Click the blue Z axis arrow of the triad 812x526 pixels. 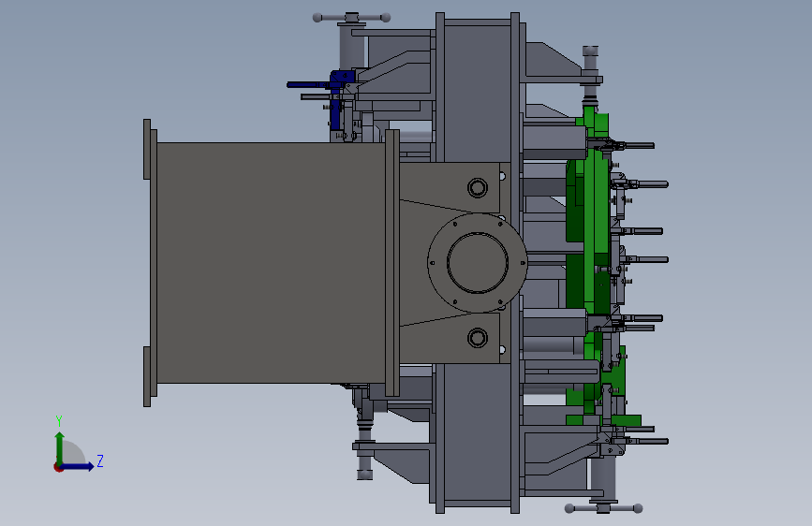coord(78,466)
